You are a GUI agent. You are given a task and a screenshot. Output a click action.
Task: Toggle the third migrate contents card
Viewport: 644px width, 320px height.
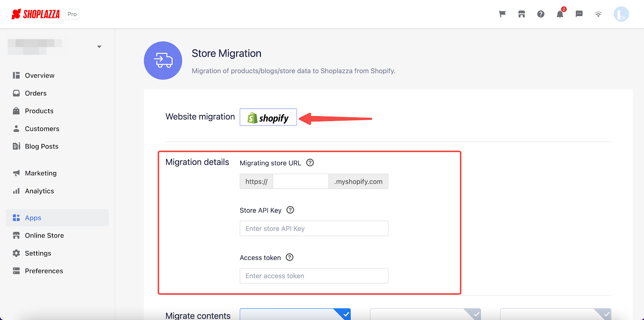(x=556, y=314)
